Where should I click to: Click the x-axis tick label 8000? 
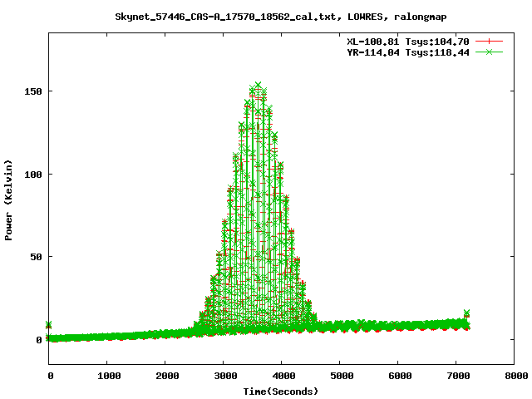tap(516, 376)
